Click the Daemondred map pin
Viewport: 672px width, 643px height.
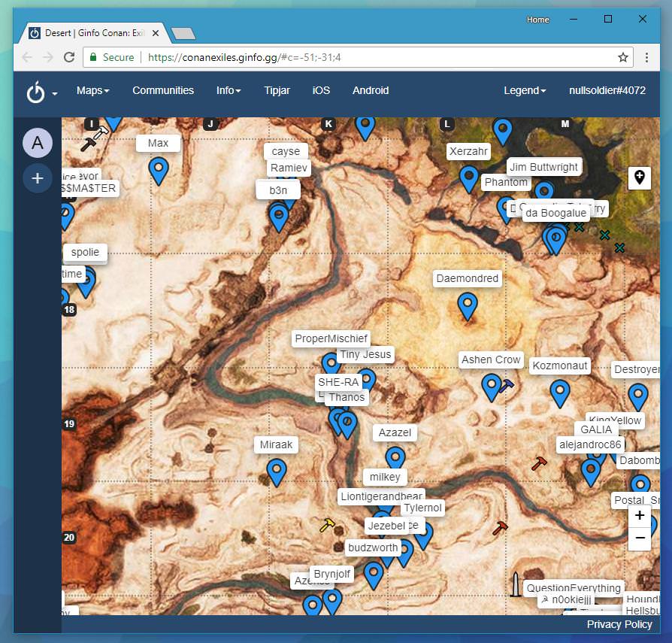point(467,306)
